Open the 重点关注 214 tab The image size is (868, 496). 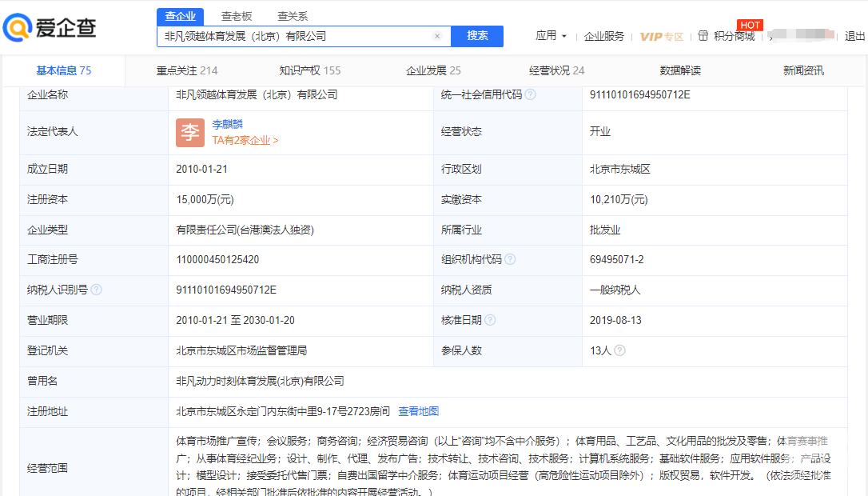(187, 70)
